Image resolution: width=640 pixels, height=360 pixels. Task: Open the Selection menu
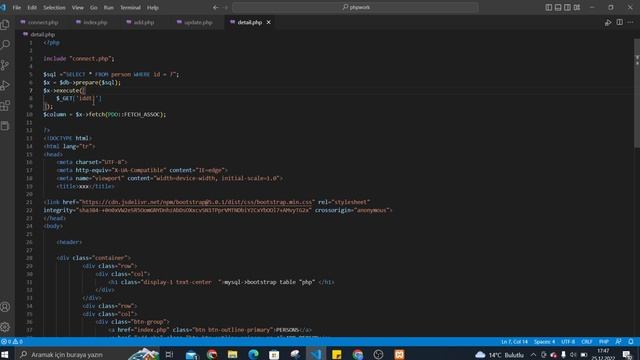54,7
